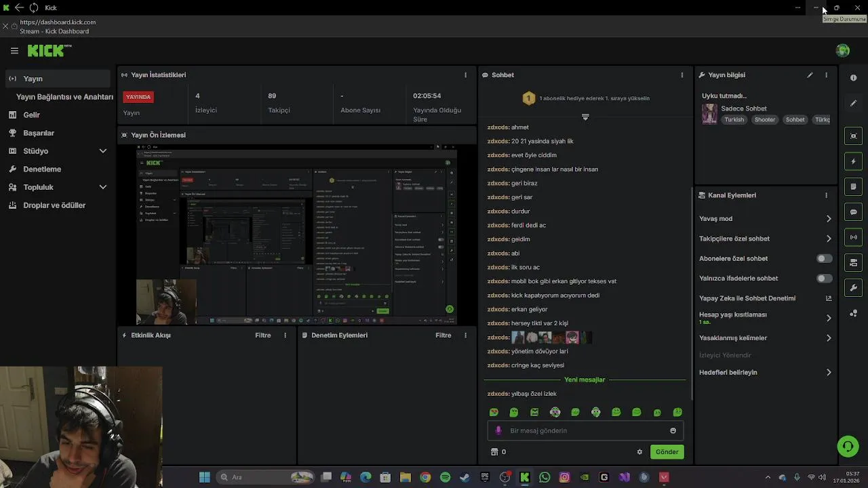
Task: Select Yayın in the left sidebar
Action: tap(58, 79)
